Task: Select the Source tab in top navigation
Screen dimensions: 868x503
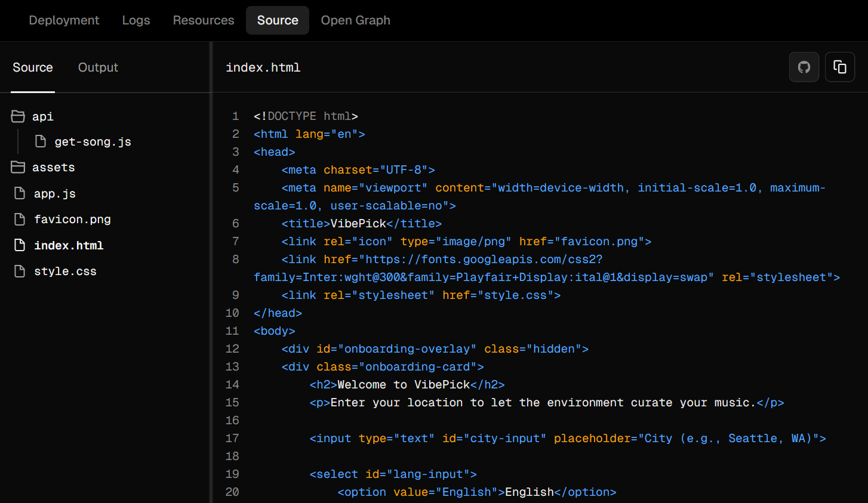Action: point(278,20)
